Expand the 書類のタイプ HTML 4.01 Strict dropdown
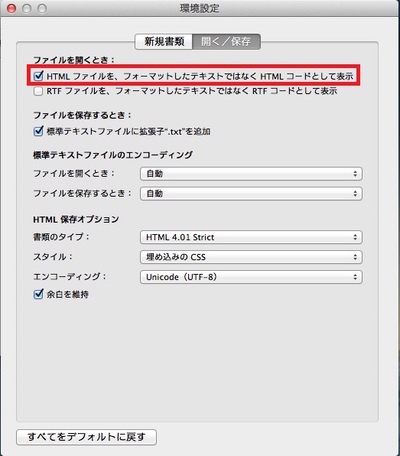This screenshot has width=400, height=456. pyautogui.click(x=251, y=237)
